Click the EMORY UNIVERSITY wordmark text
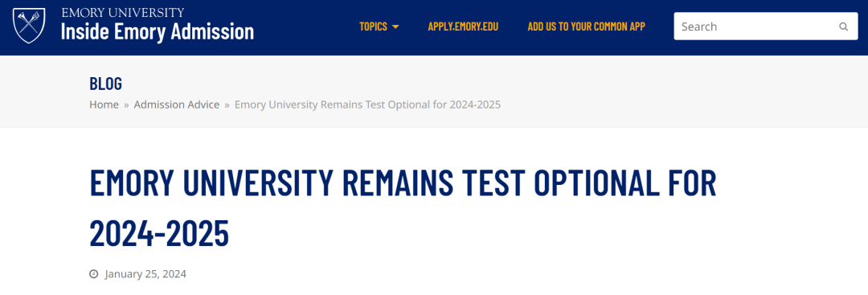868x295 pixels. pyautogui.click(x=122, y=13)
